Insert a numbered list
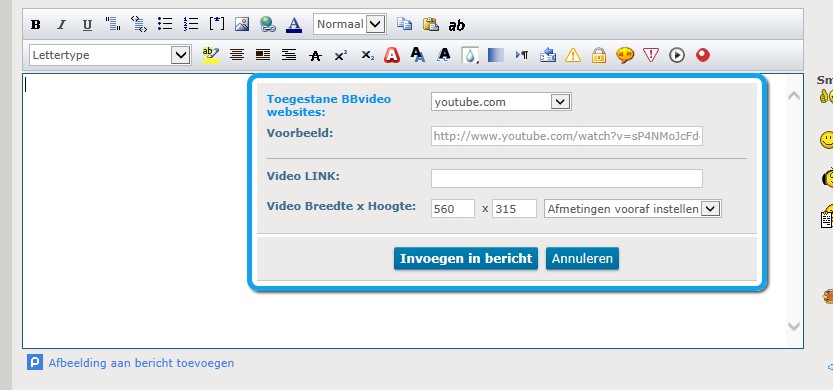Screen dimensions: 833x390 [191, 24]
